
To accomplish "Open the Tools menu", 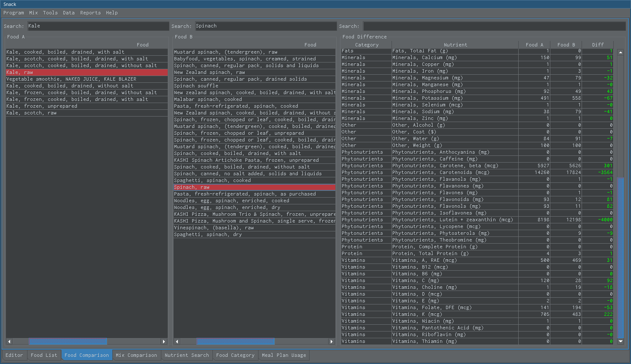I will (x=50, y=13).
